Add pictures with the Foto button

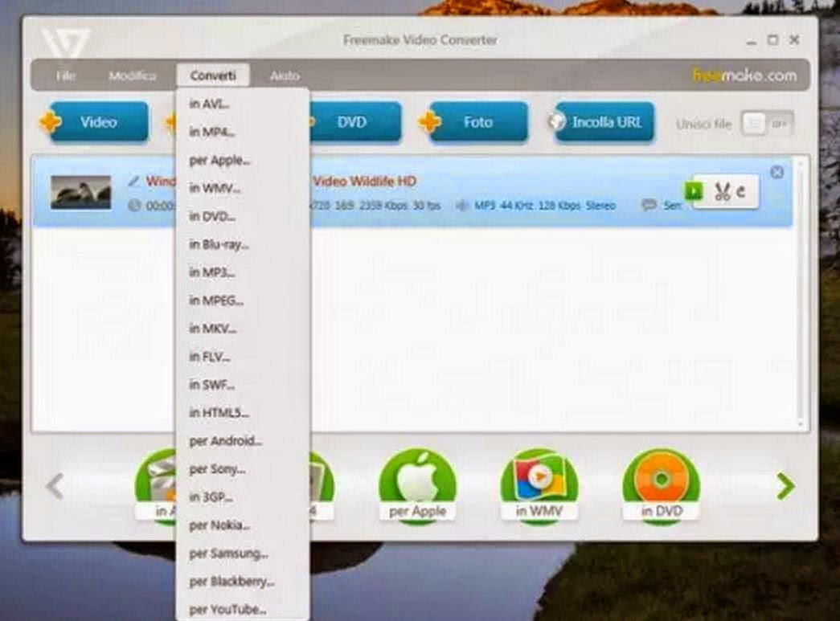click(x=473, y=122)
